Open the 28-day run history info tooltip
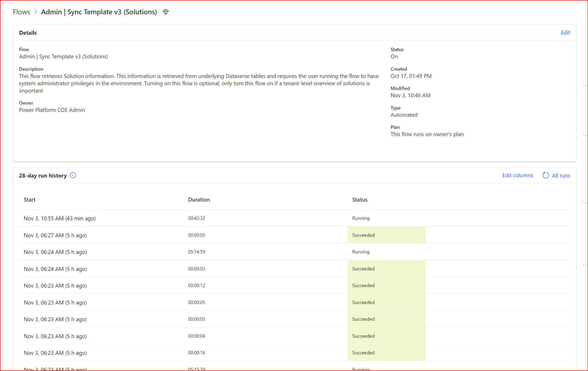 (x=73, y=175)
